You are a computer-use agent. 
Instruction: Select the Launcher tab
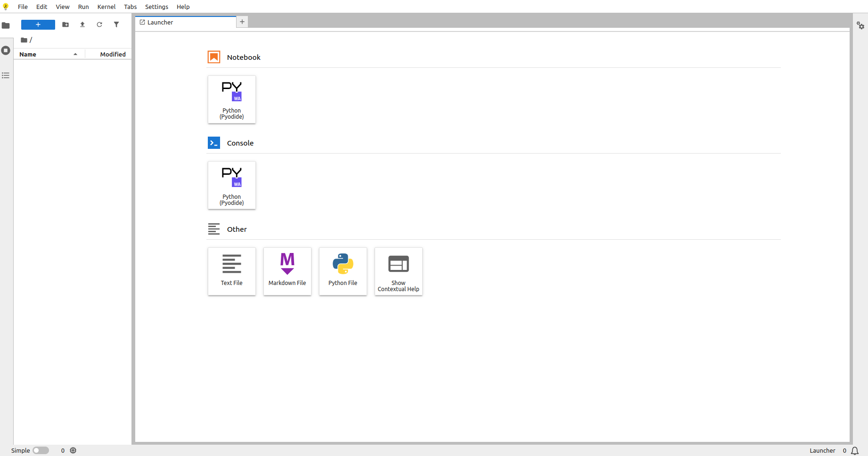click(185, 22)
